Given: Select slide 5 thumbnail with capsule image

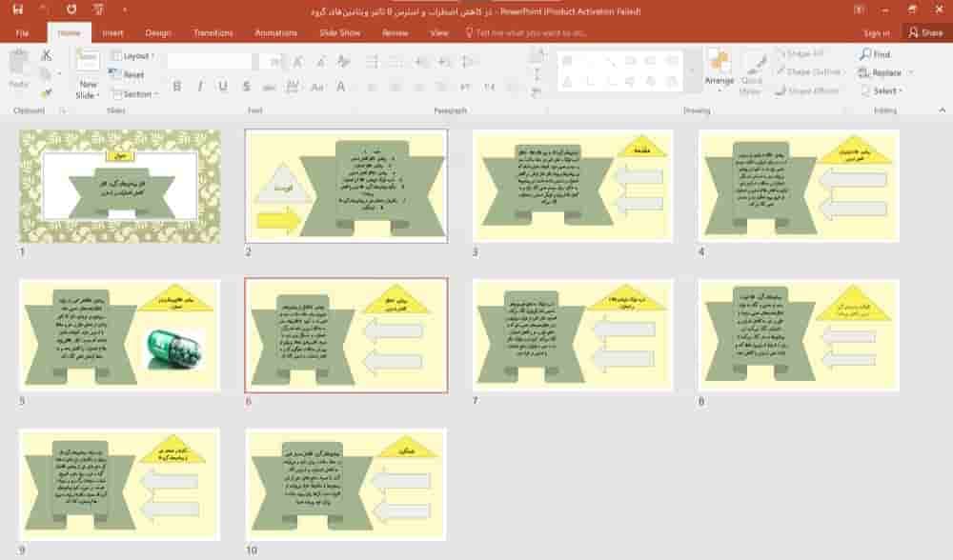Looking at the screenshot, I should [120, 335].
